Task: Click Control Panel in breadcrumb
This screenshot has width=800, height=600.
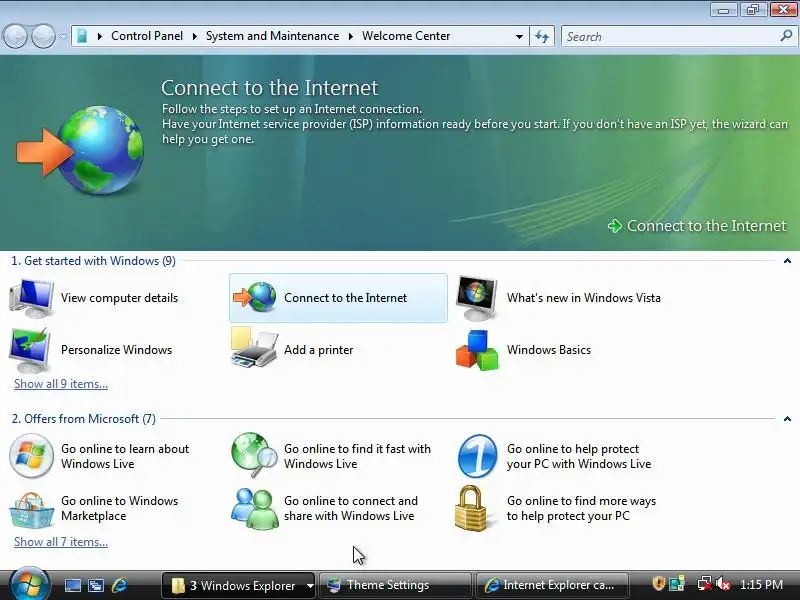Action: pyautogui.click(x=147, y=36)
